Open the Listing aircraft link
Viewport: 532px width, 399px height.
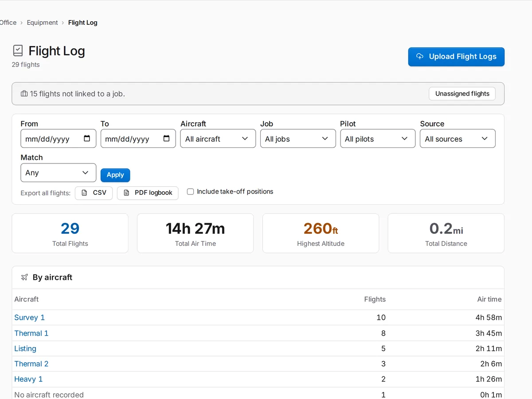(x=25, y=349)
